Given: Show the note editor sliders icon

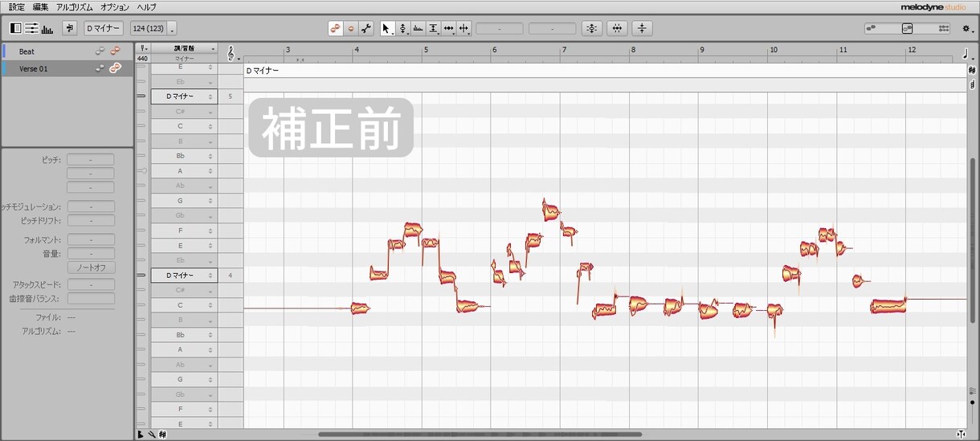Looking at the screenshot, I should [x=31, y=28].
